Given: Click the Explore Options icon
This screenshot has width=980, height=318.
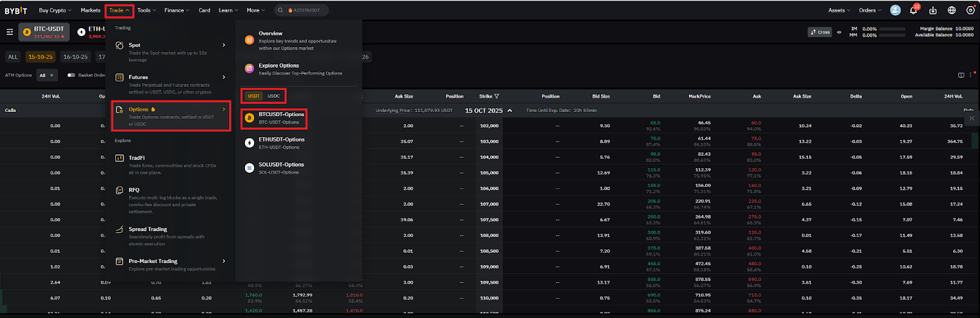Looking at the screenshot, I should 249,68.
